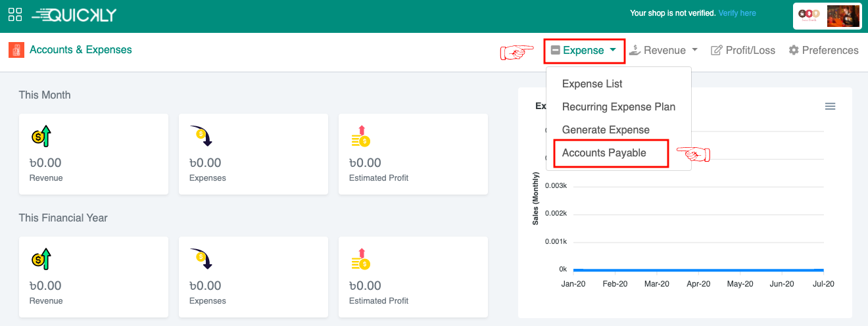This screenshot has height=326, width=868.
Task: Collapse the Expense dropdown
Action: 584,51
